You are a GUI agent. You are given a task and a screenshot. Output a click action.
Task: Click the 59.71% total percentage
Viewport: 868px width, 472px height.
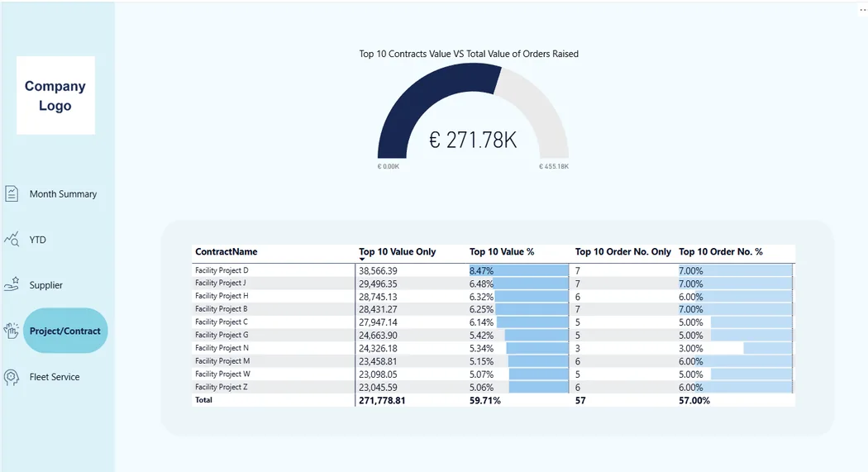pyautogui.click(x=485, y=401)
